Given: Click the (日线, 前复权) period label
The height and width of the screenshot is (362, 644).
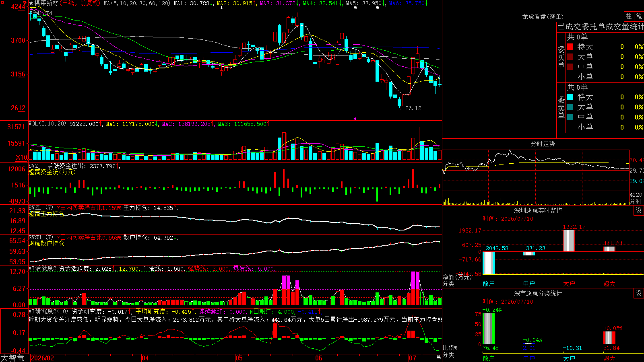Looking at the screenshot, I should 80,3.
